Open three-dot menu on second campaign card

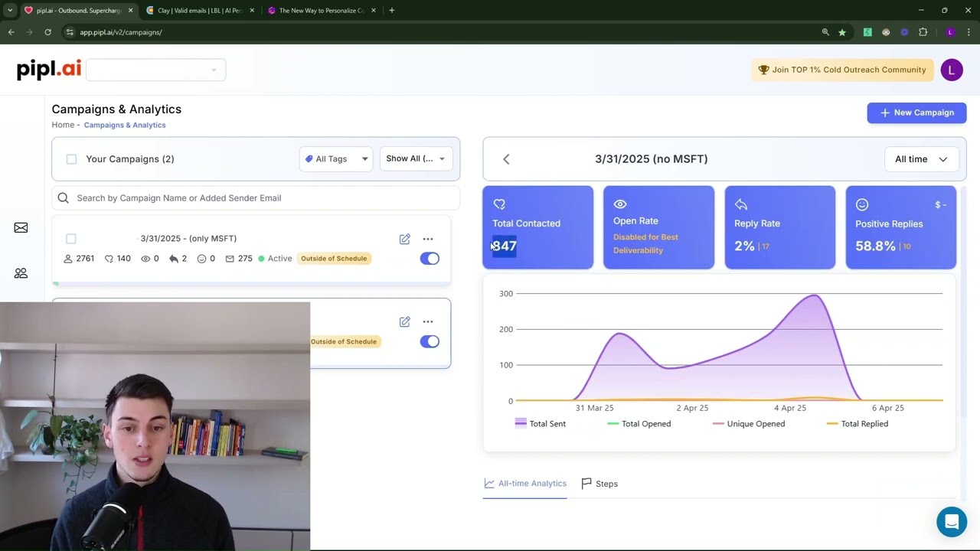point(428,321)
